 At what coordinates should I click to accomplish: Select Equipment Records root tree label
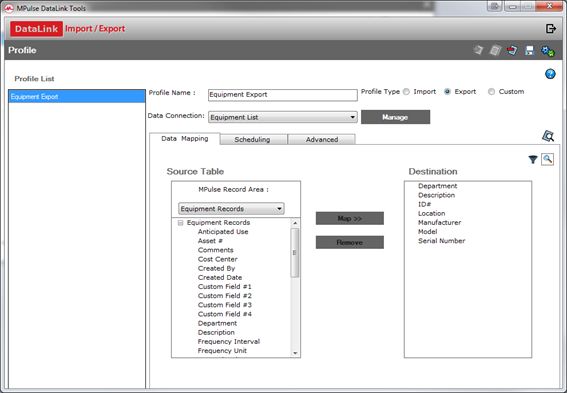click(218, 223)
